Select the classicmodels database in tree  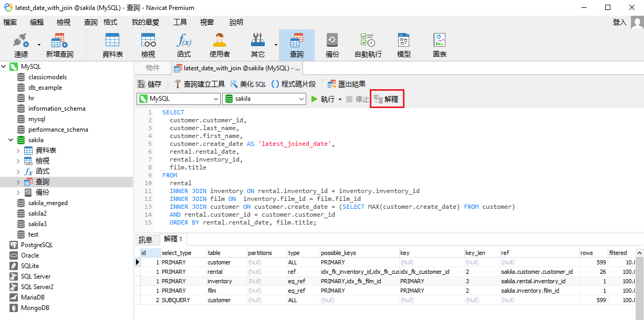pyautogui.click(x=47, y=77)
